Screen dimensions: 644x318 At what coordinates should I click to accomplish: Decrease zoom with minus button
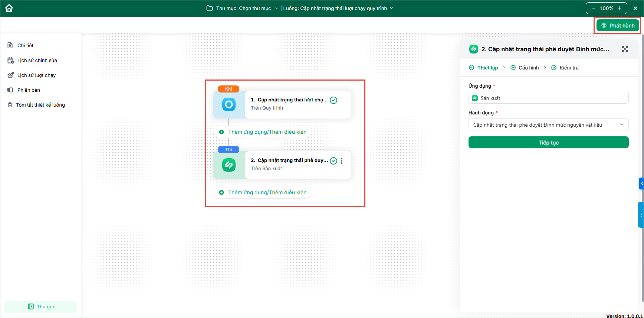(594, 8)
